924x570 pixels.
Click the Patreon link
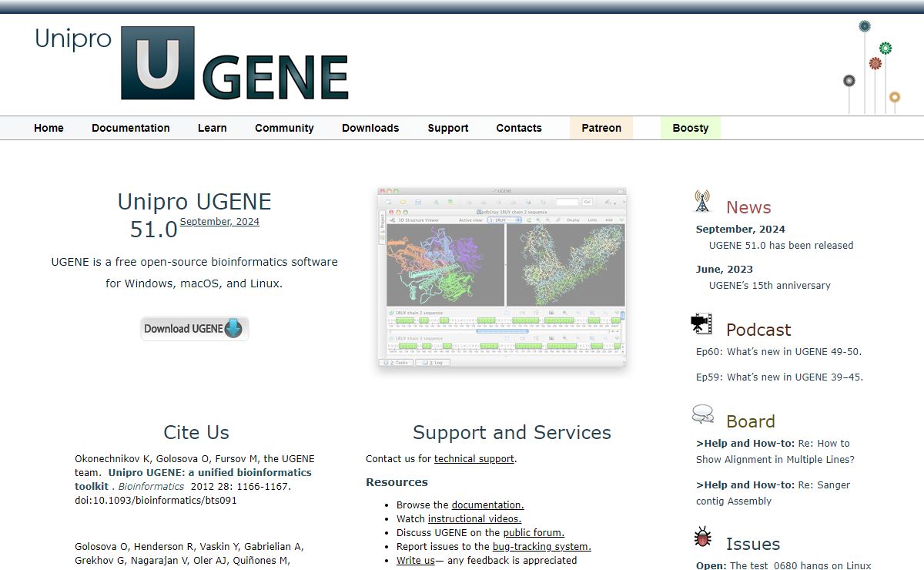tap(601, 128)
